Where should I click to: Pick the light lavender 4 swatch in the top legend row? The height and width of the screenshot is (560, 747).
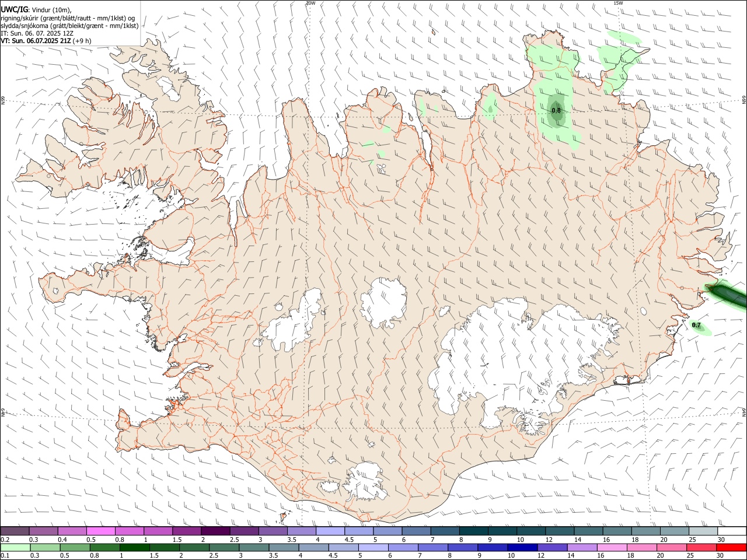coord(330,531)
